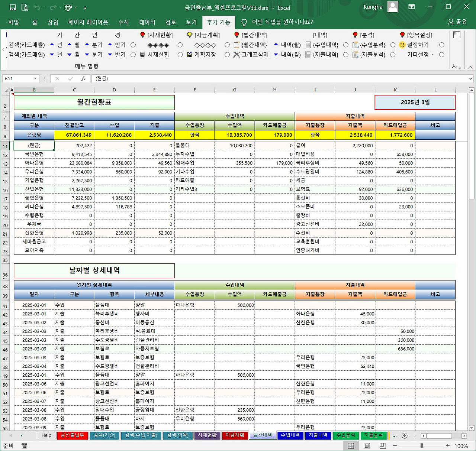The width and height of the screenshot is (476, 451).
Task: Open print preview from quick access toolbar
Action: pyautogui.click(x=25, y=7)
